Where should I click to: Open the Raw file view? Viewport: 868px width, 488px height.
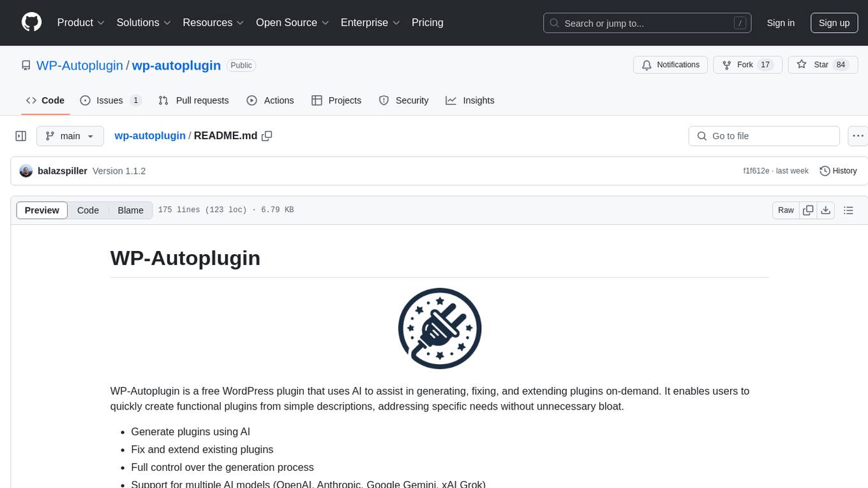[x=786, y=210]
